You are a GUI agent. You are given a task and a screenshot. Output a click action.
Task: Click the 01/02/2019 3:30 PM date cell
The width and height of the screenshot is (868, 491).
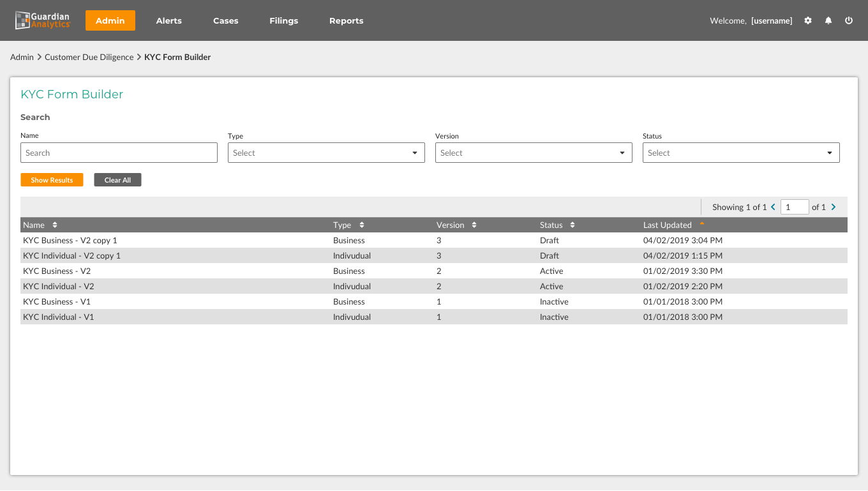[683, 271]
